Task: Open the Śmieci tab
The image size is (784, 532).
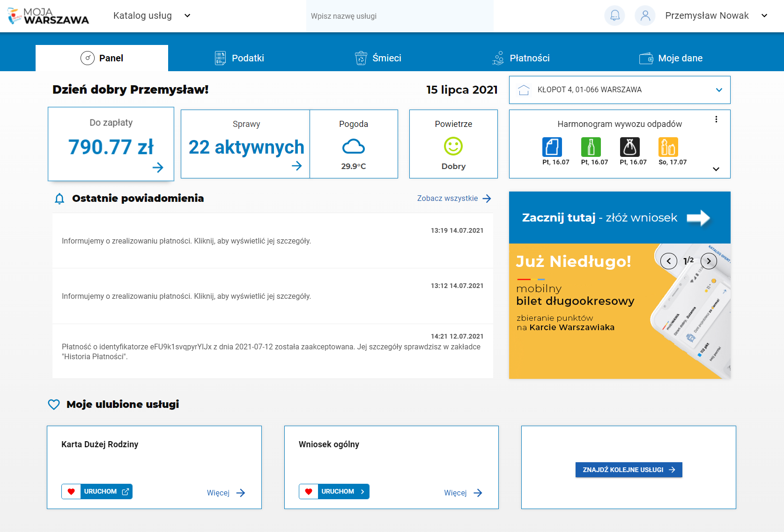Action: click(x=378, y=58)
